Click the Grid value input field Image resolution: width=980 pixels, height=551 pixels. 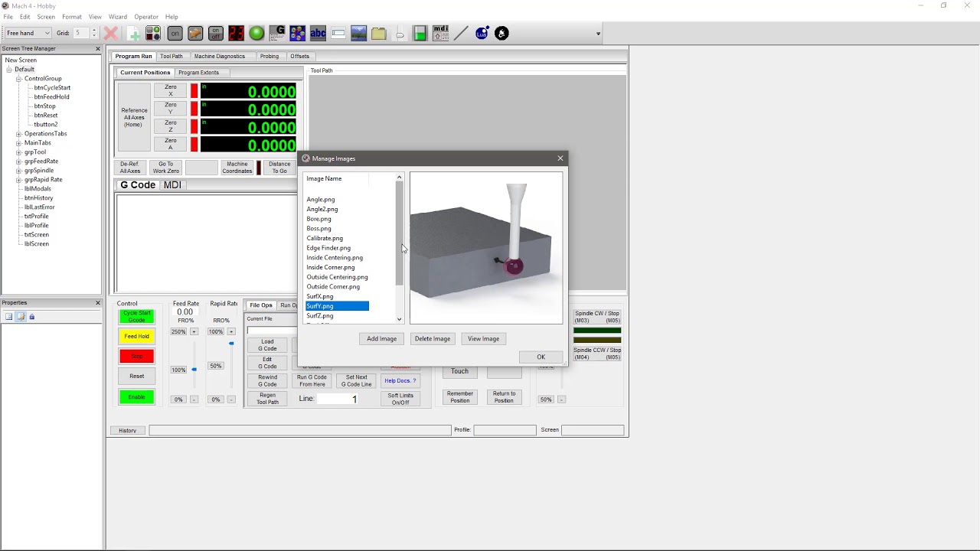81,33
